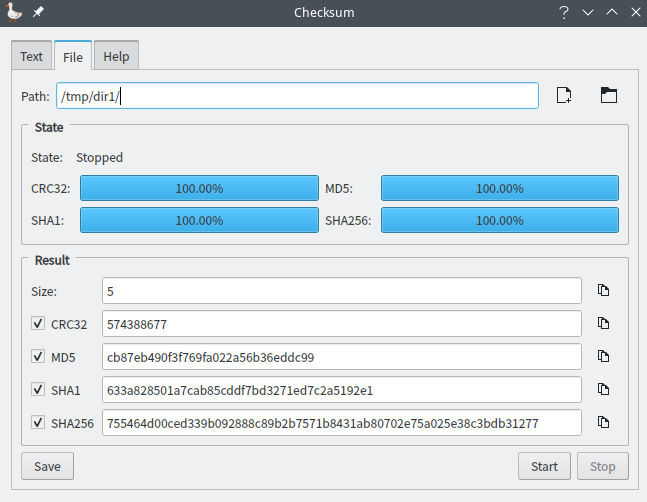Viewport: 647px width, 502px height.
Task: Click the open folder icon beside Path
Action: coord(608,96)
